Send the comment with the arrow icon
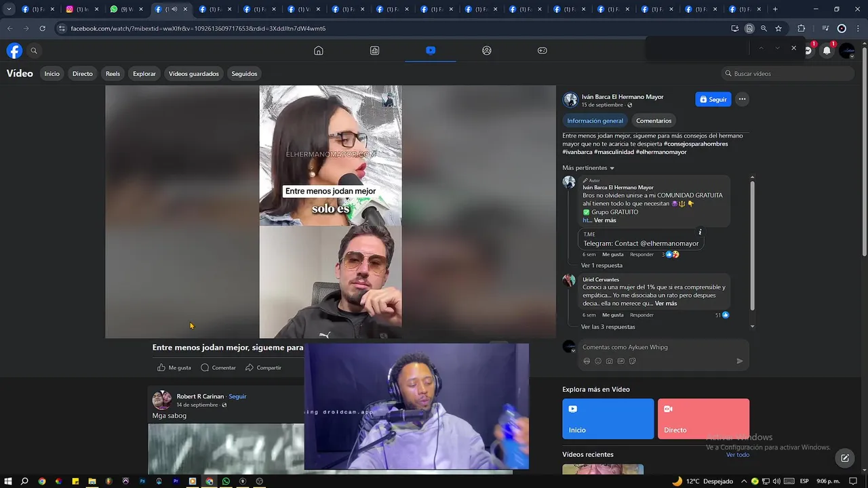Image resolution: width=868 pixels, height=488 pixels. [x=740, y=361]
